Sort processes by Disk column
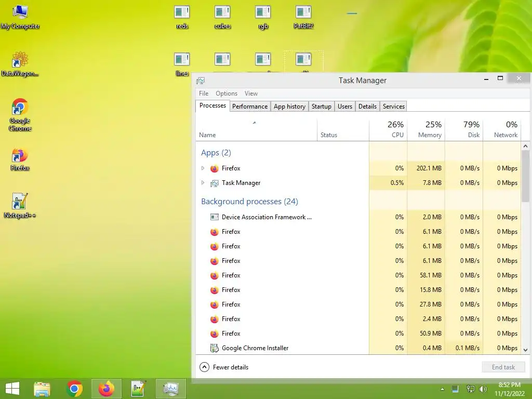 464,129
